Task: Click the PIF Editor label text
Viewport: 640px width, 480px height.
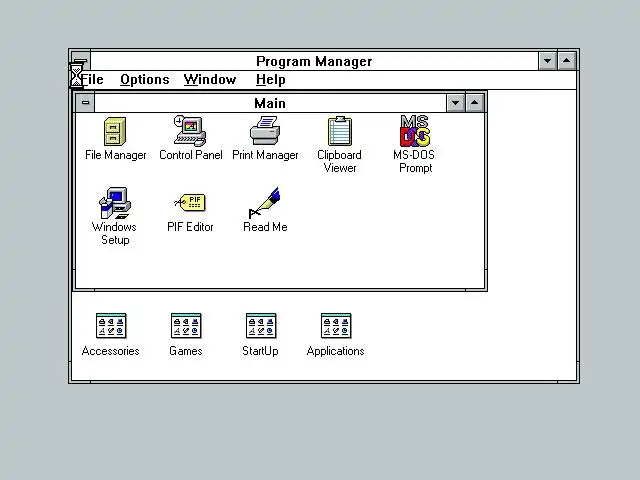Action: click(x=190, y=227)
